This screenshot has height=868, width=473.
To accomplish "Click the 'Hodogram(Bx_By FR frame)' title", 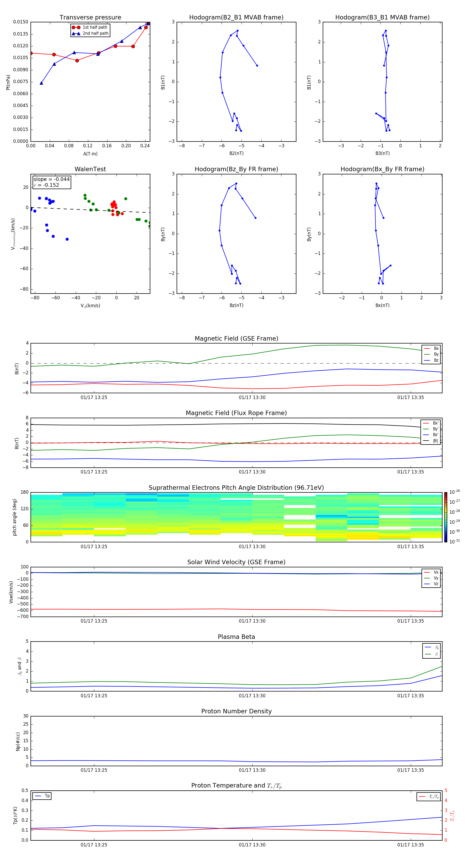I will 382,169.
